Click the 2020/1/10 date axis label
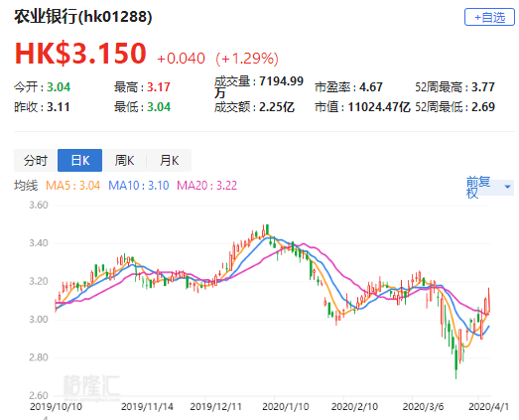The width and height of the screenshot is (519, 420). pyautogui.click(x=286, y=407)
